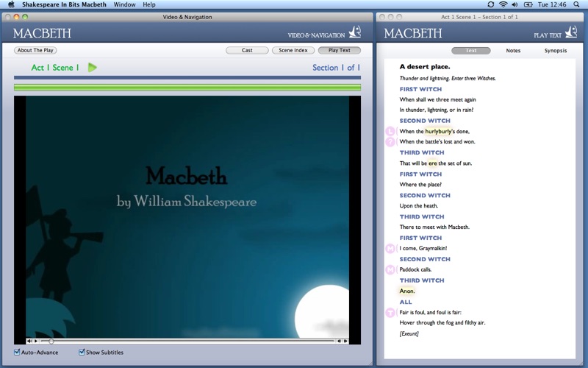Screen dimensions: 588x368
Task: Click highlighted word hurlyburly
Action: click(x=438, y=131)
